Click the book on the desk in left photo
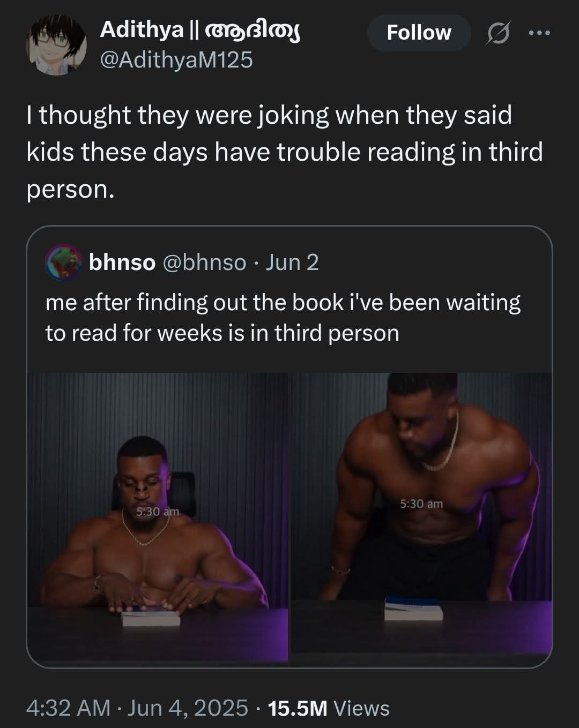 [151, 617]
